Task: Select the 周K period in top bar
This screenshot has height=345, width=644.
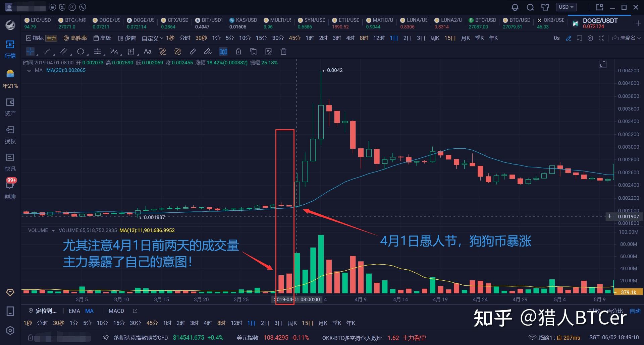Action: pos(435,38)
